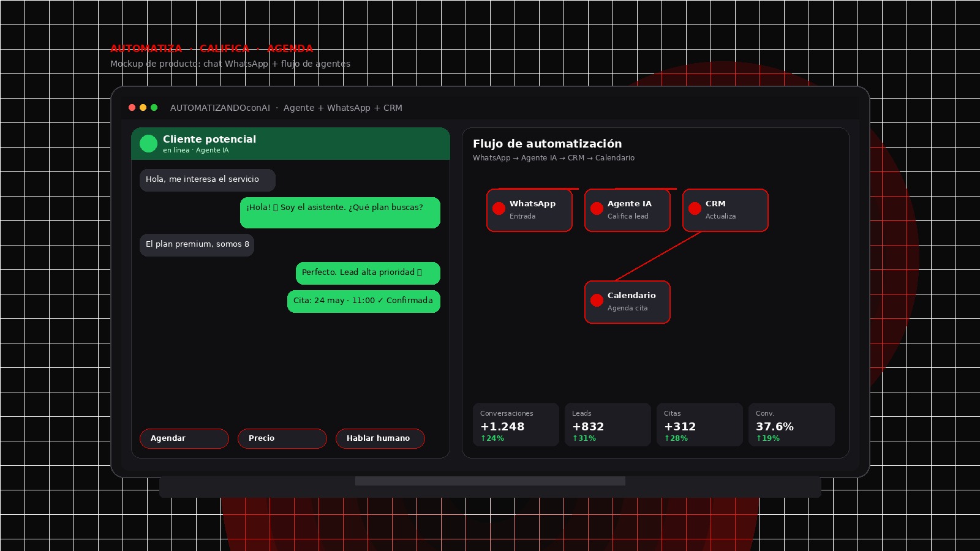The height and width of the screenshot is (551, 980).
Task: Click the ↑24% growth value
Action: tap(492, 438)
